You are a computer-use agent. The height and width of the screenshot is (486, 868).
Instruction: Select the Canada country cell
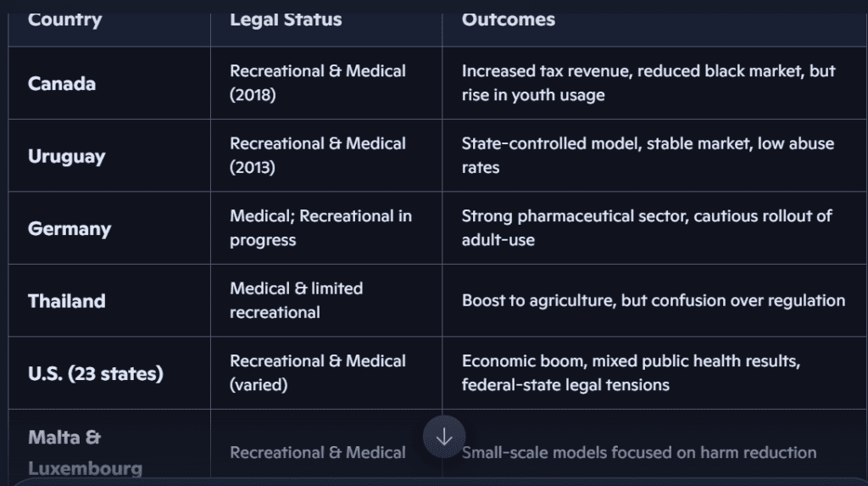(62, 83)
